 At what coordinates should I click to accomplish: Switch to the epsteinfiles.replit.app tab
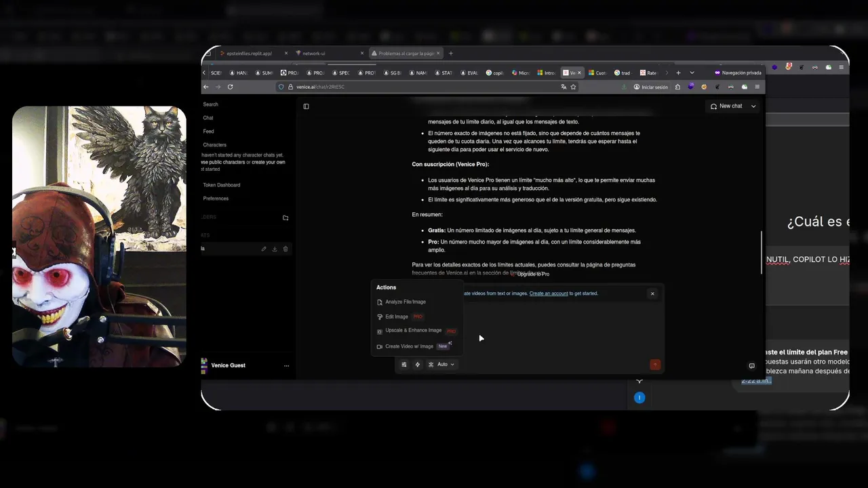point(254,54)
